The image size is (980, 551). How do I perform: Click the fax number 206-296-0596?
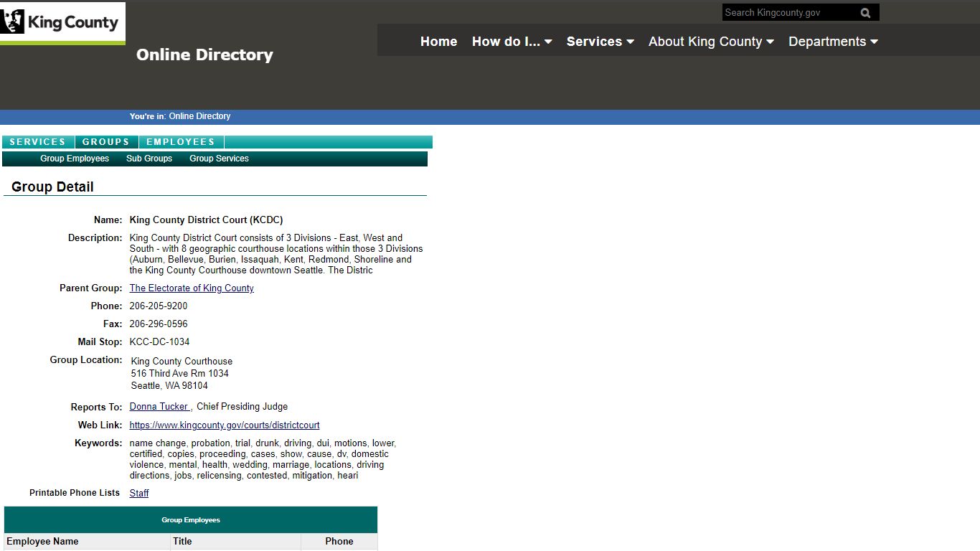pyautogui.click(x=159, y=324)
